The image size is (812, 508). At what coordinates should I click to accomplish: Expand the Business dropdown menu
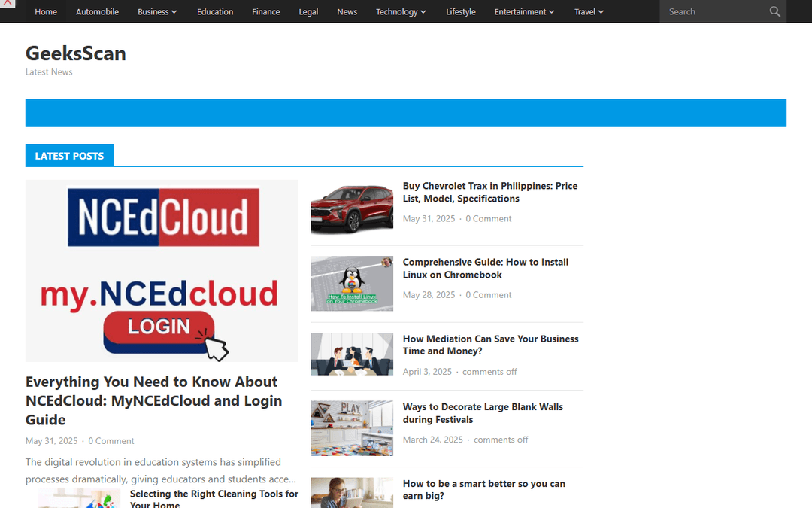click(x=157, y=11)
